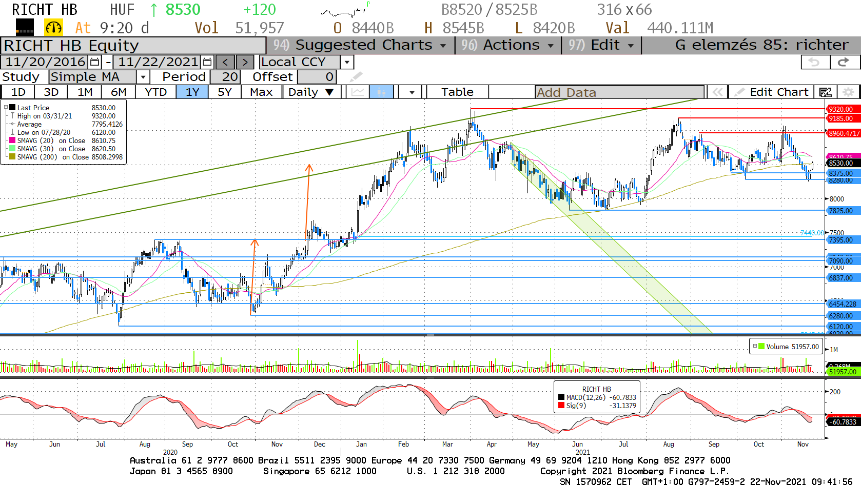861x504 pixels.
Task: Open chart settings gear
Action: click(848, 92)
